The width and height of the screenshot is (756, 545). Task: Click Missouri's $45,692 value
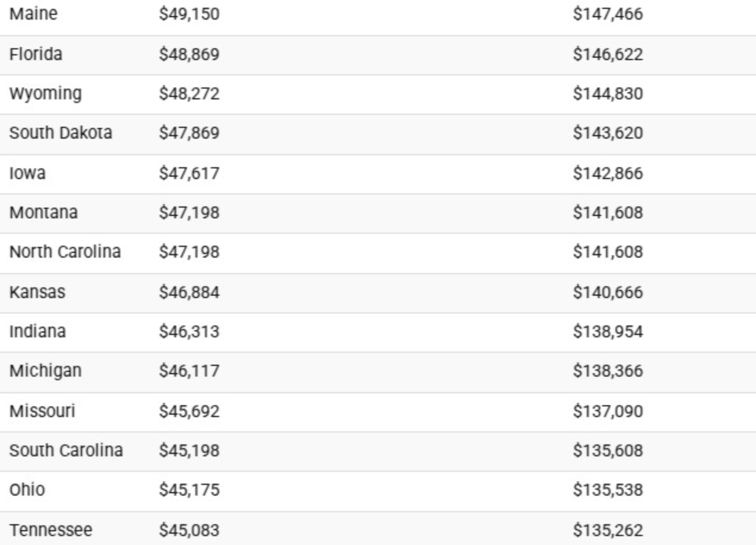189,411
